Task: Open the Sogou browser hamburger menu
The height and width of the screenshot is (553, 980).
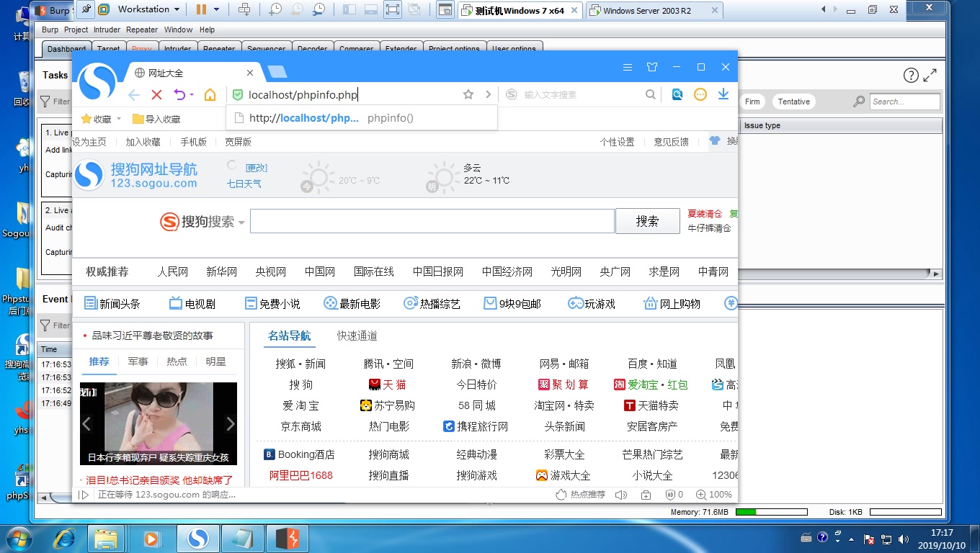Action: point(628,67)
